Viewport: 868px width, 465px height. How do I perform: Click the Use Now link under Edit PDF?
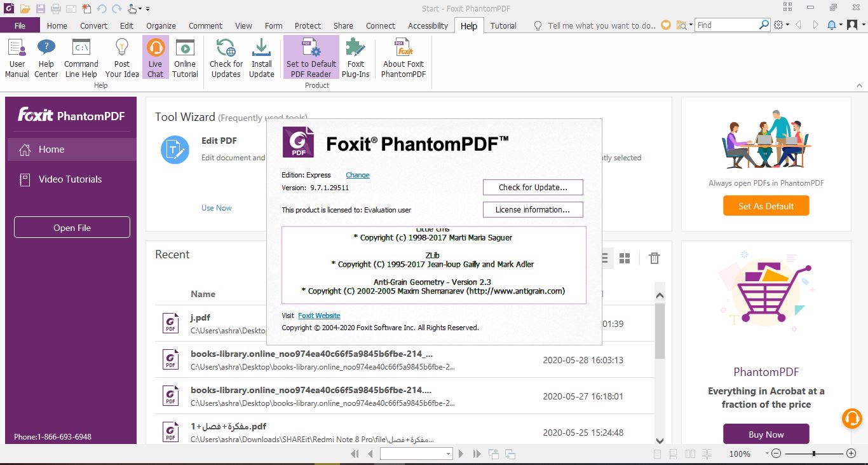(x=217, y=208)
